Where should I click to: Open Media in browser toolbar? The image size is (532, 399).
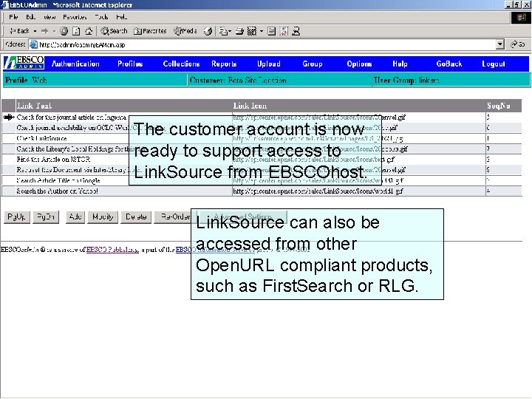pyautogui.click(x=185, y=31)
